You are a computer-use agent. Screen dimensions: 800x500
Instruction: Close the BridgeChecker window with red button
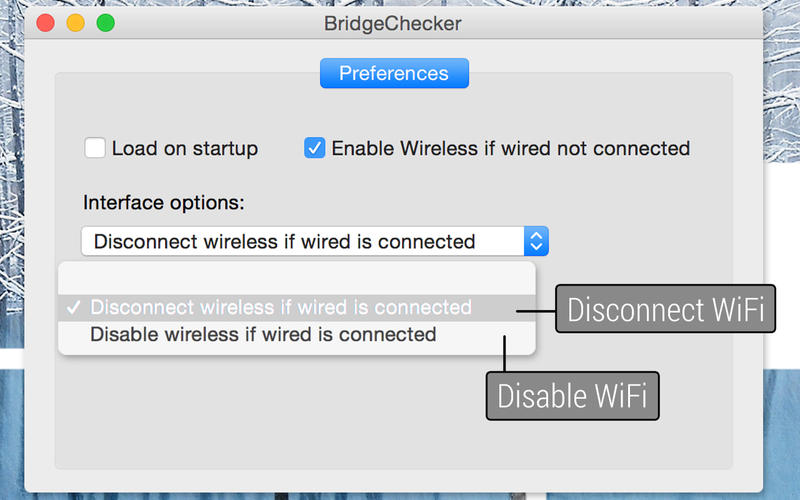tap(45, 23)
